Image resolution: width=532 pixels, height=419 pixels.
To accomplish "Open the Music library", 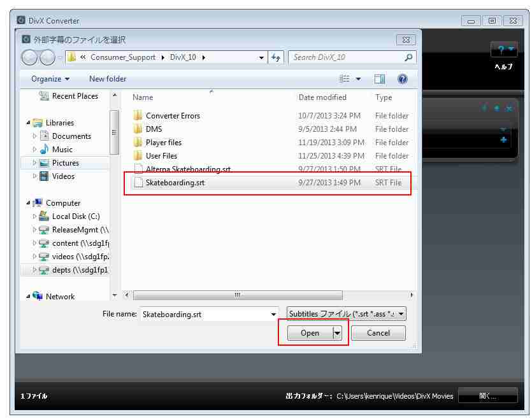I will click(56, 150).
